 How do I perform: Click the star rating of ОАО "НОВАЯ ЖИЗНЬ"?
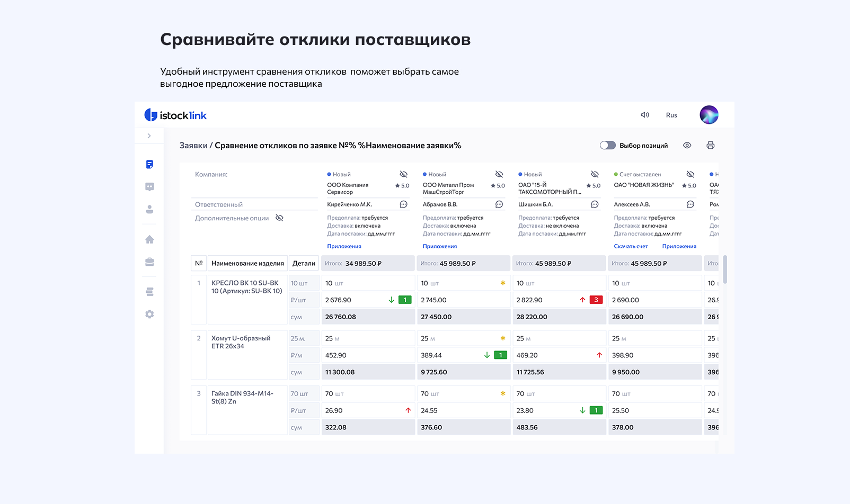click(689, 186)
